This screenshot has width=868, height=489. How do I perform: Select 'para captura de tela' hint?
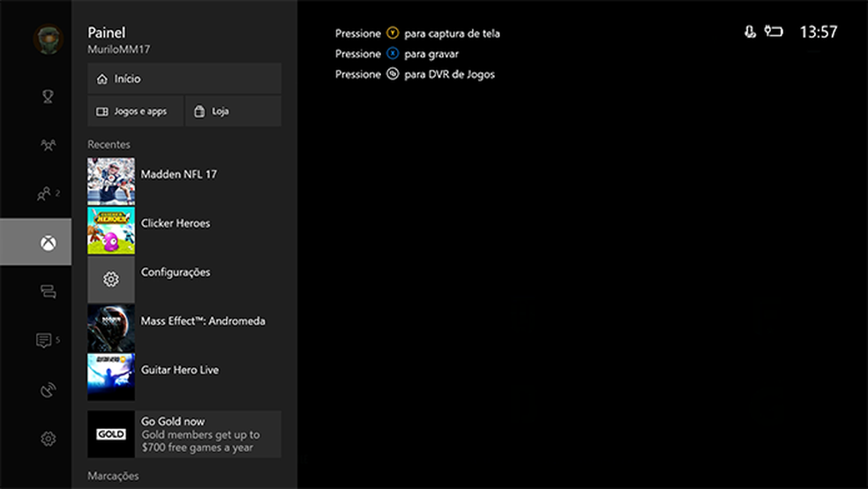(452, 34)
